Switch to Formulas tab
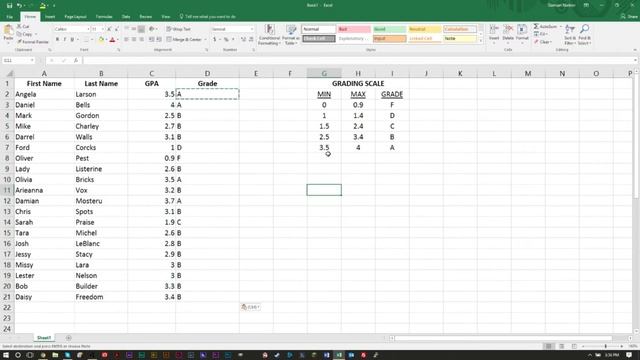Image resolution: width=640 pixels, height=360 pixels. pyautogui.click(x=104, y=17)
